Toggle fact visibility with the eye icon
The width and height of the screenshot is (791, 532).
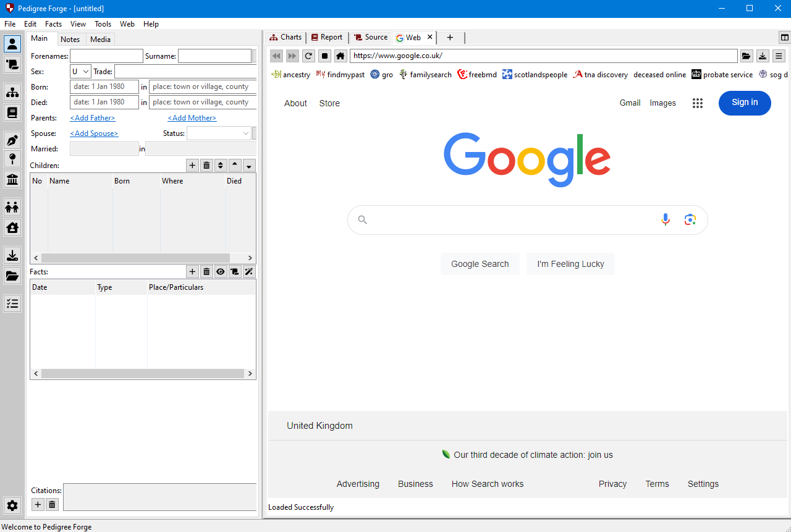221,272
